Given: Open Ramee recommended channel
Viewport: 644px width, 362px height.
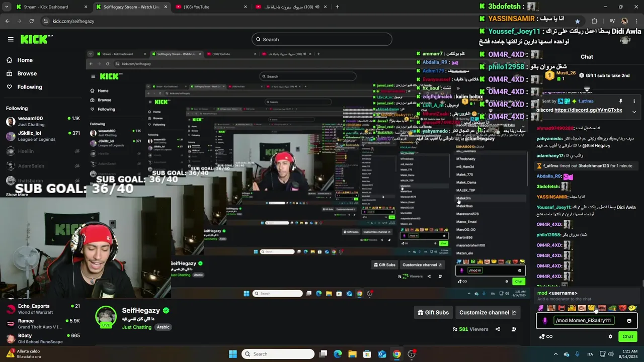Looking at the screenshot, I should point(43,324).
